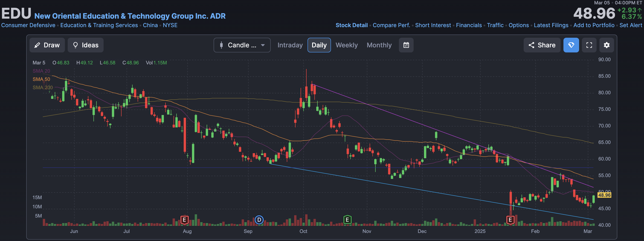Click the 90.00 price axis label
Viewport: 644px width, 241px height.
coord(604,59)
